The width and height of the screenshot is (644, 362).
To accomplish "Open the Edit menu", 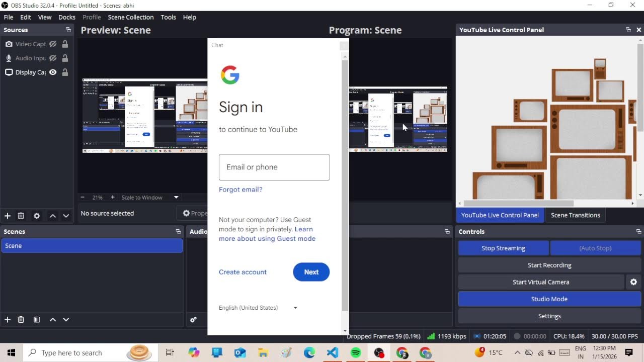I will [x=26, y=17].
